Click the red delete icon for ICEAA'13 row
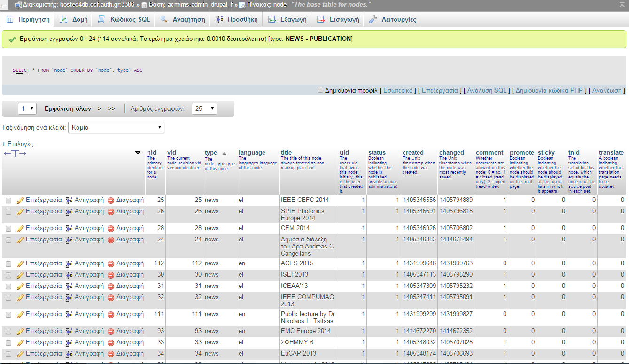Screen dimensions: 629x364 tap(111, 287)
